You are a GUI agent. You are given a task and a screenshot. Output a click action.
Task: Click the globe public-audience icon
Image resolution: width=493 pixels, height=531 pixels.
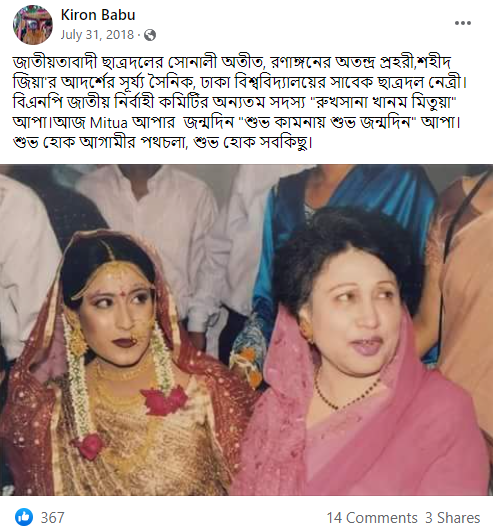pyautogui.click(x=150, y=35)
